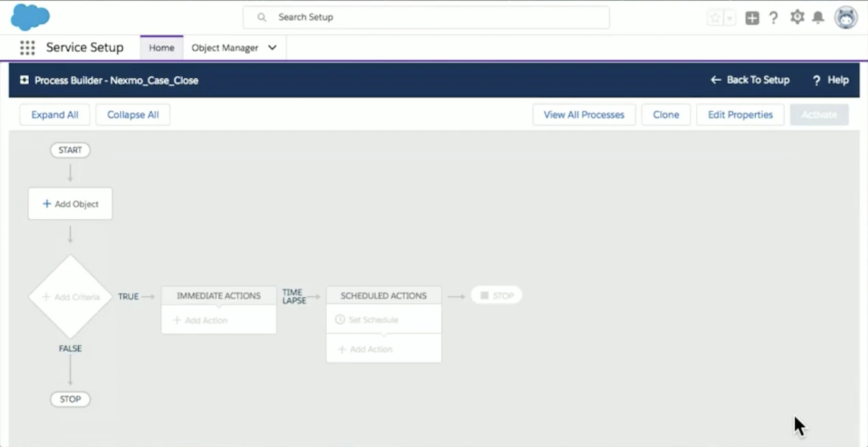Click the STOP node after Scheduled Actions
The image size is (868, 447).
(496, 296)
